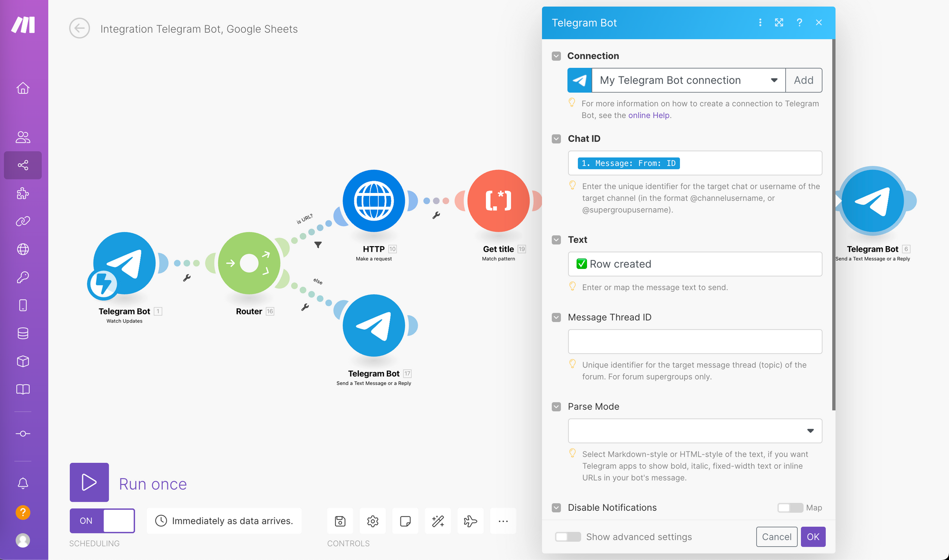The width and height of the screenshot is (949, 560).
Task: Open Webhooks globe icon in sidebar
Action: [23, 249]
